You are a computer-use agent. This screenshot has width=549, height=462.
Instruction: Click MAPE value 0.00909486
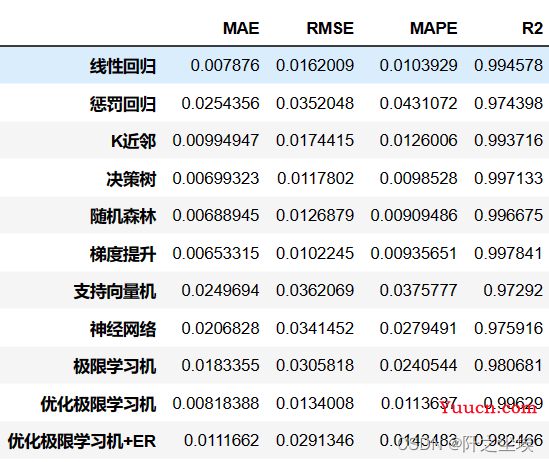(x=414, y=215)
